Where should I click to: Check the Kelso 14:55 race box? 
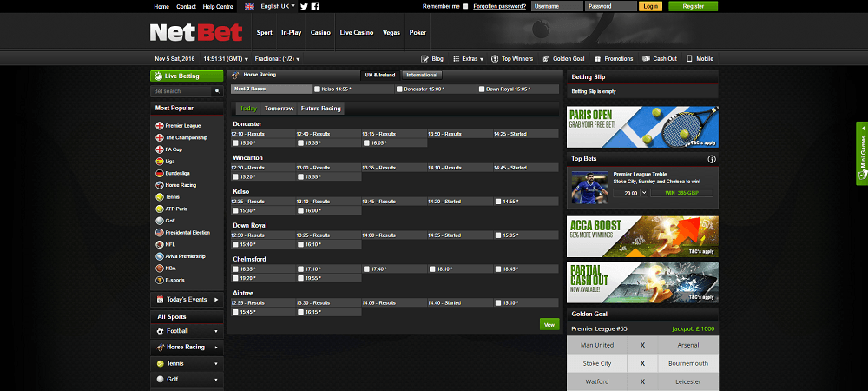317,89
